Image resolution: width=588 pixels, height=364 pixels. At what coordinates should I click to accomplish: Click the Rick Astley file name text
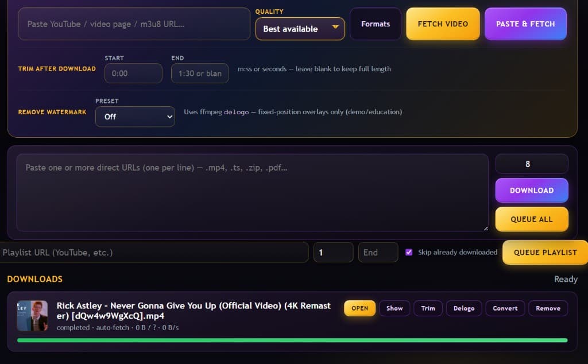[194, 311]
